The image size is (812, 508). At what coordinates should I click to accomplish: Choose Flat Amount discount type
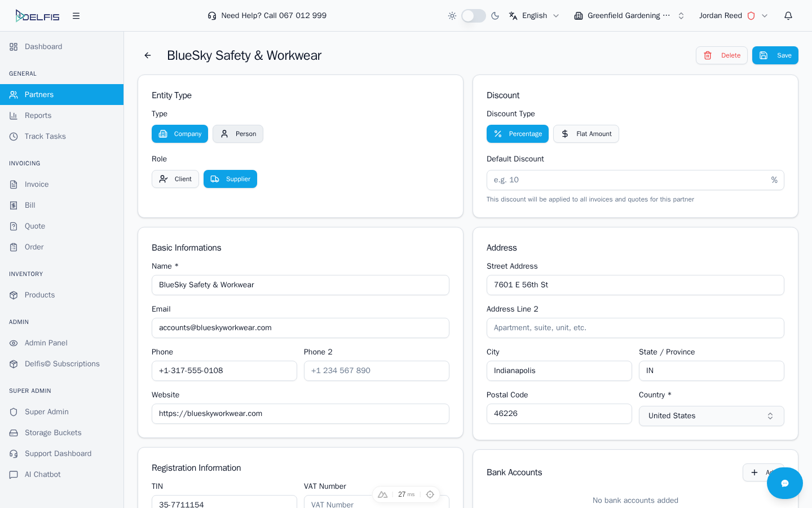(x=586, y=134)
